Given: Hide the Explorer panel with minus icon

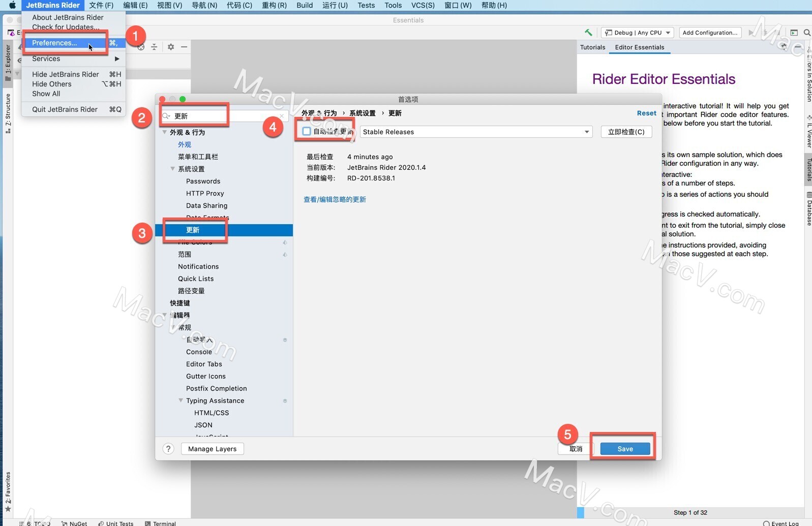Looking at the screenshot, I should tap(184, 47).
